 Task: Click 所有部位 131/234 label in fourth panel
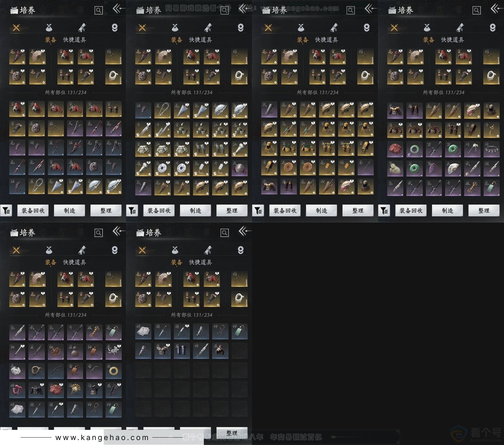click(x=444, y=92)
